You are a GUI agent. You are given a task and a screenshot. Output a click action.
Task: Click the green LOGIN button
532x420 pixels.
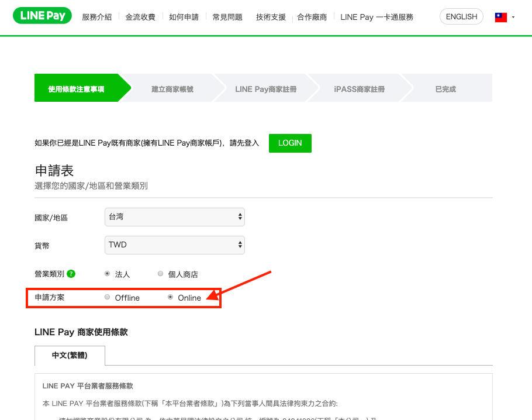point(290,143)
